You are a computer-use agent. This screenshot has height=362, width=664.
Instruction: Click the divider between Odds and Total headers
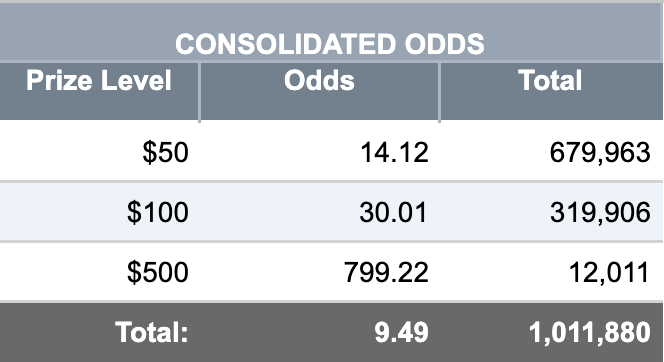[x=440, y=92]
